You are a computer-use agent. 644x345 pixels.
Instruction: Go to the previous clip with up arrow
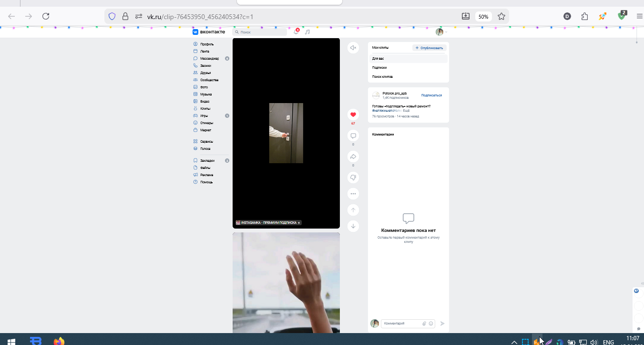pos(353,210)
